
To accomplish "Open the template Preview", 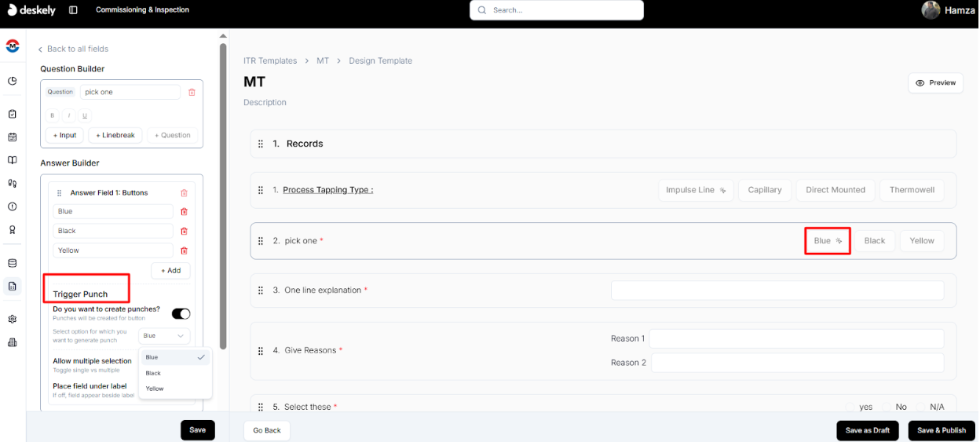I will point(935,82).
